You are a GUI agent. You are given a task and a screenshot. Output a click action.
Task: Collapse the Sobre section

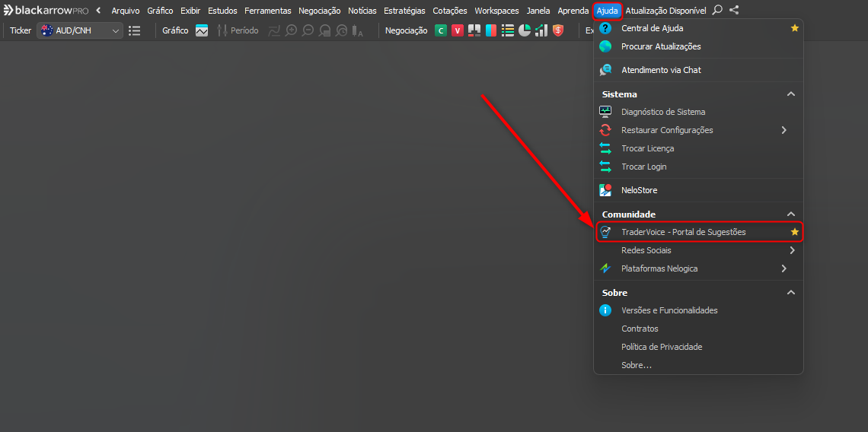tap(791, 293)
